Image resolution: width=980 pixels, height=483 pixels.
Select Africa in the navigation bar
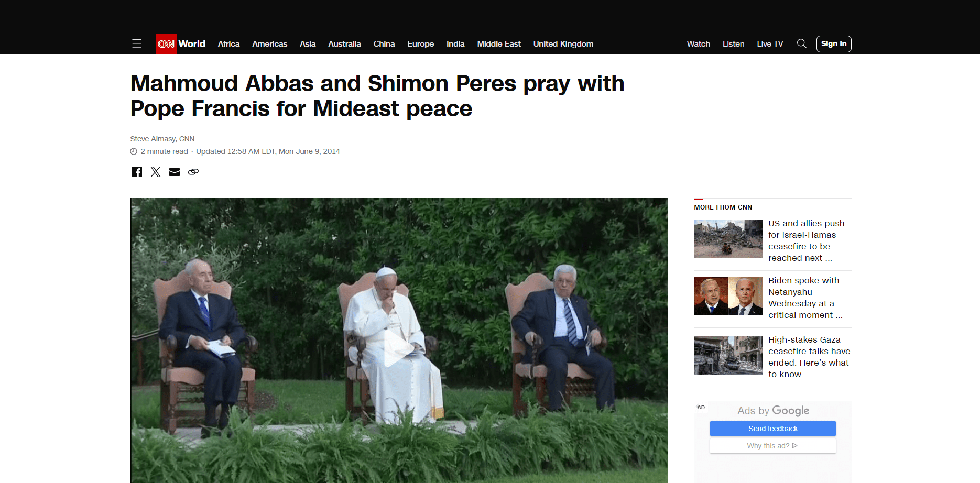point(229,44)
